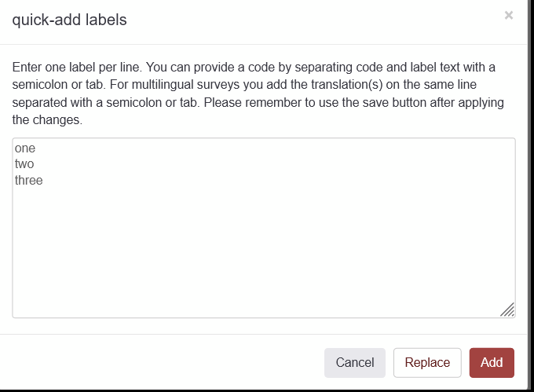Click at the end of the word "three"
The image size is (534, 392).
[x=43, y=180]
